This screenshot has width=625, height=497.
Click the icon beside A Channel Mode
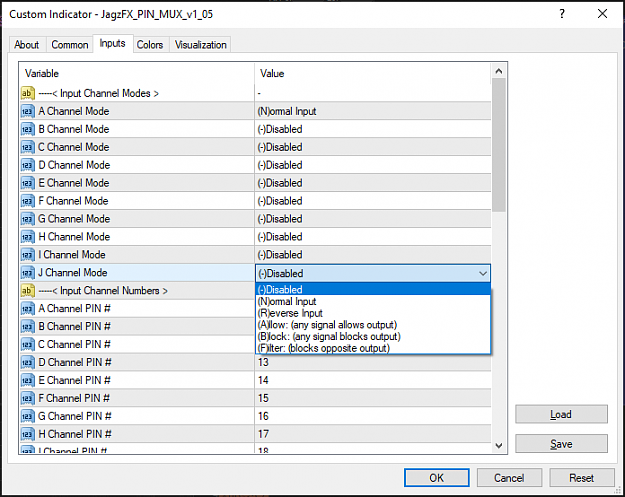pos(28,111)
